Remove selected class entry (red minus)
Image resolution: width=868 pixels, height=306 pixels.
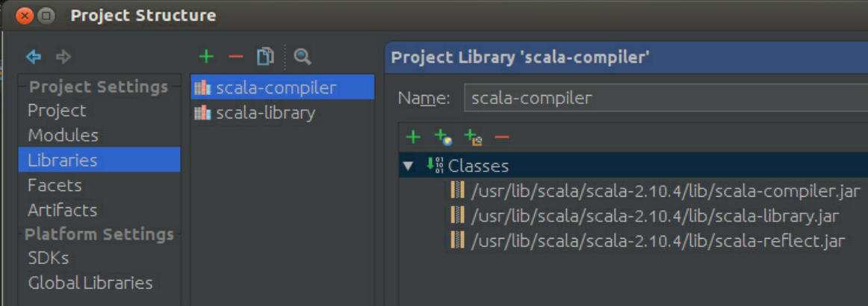[x=502, y=137]
